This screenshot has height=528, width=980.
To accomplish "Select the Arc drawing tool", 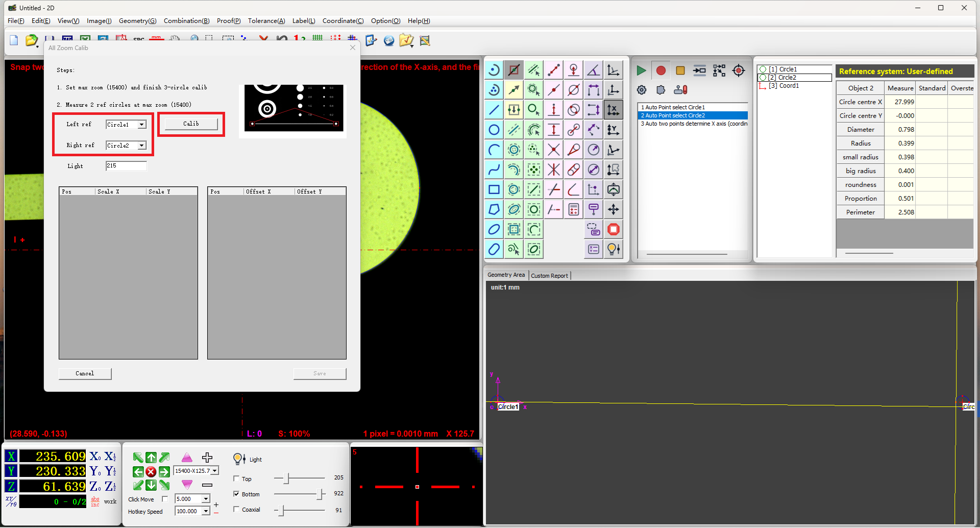I will (494, 150).
